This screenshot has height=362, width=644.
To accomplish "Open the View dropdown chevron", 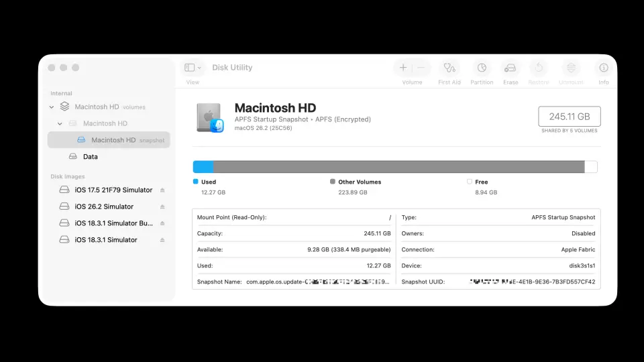I will tap(199, 68).
